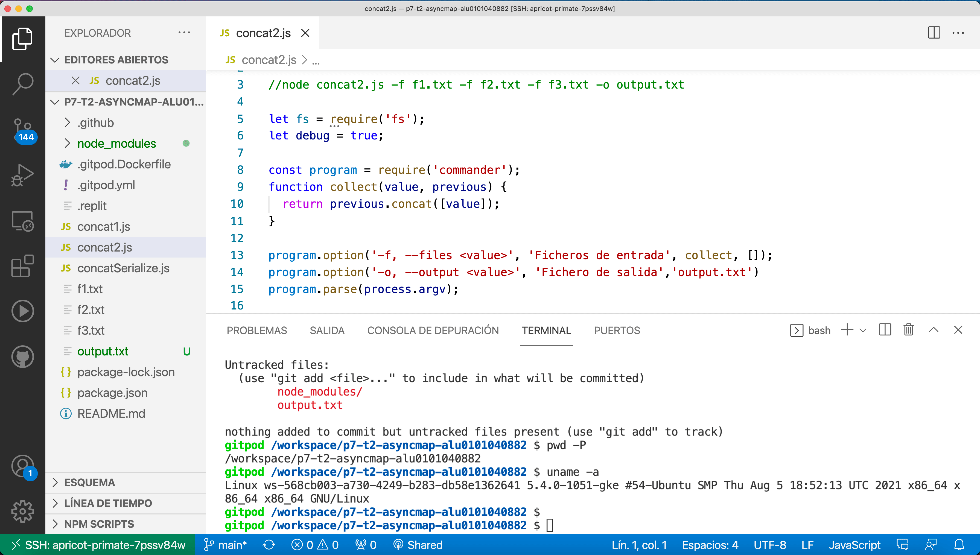Switch to CONSOLA DE DEPURACIÓN tab

tap(433, 331)
